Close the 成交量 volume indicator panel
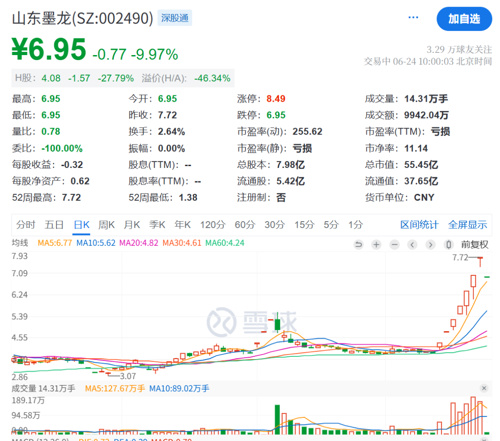This screenshot has height=441, width=500. [x=484, y=388]
